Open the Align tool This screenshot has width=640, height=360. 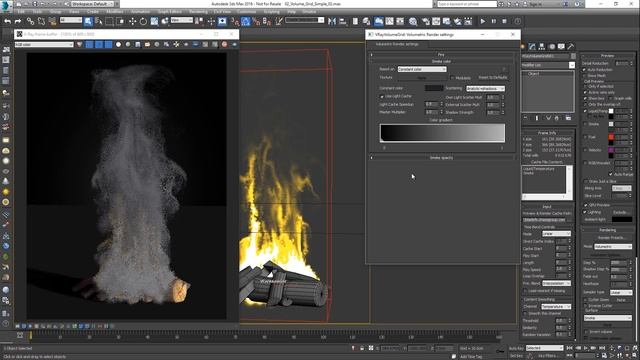click(343, 21)
